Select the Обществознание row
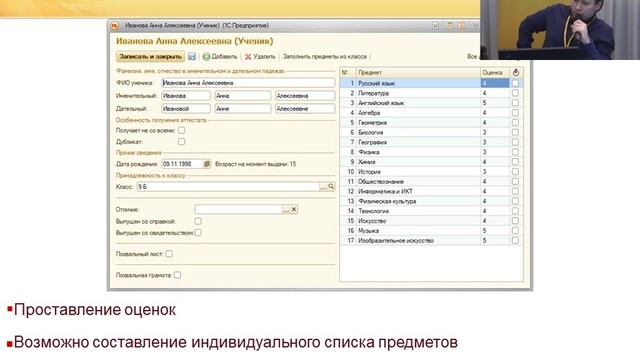The width and height of the screenshot is (640, 360). tap(431, 182)
